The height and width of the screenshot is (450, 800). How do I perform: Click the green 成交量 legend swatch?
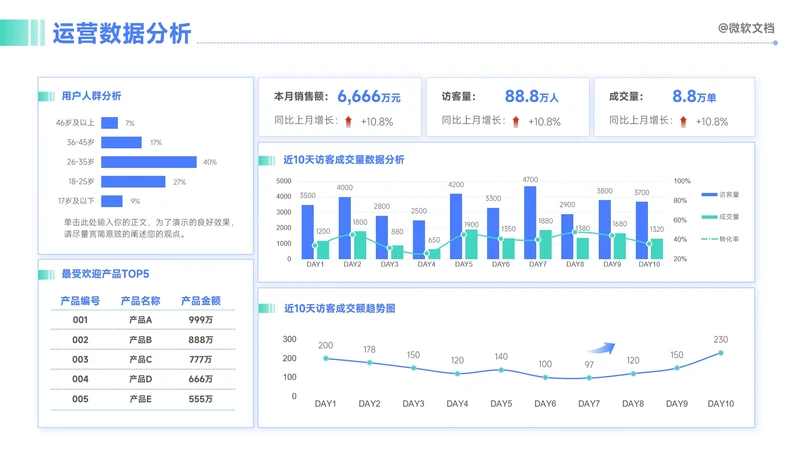point(708,217)
